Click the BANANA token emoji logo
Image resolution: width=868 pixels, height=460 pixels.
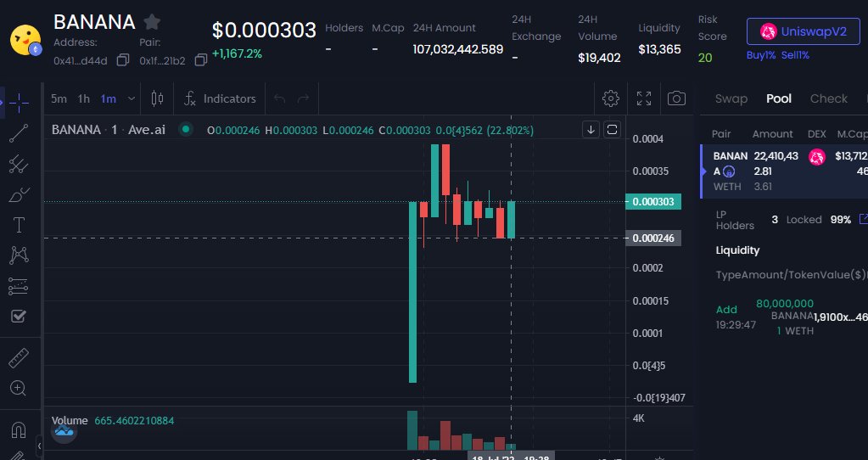pyautogui.click(x=25, y=40)
